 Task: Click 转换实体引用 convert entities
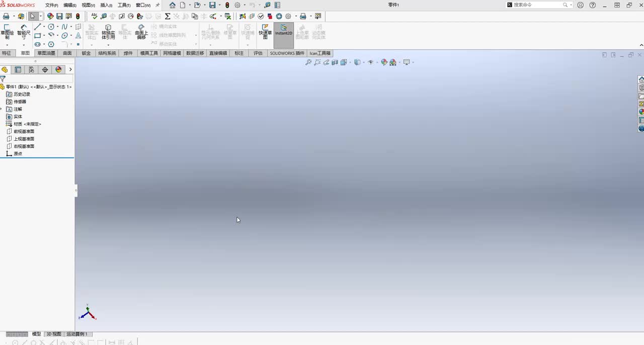[108, 32]
